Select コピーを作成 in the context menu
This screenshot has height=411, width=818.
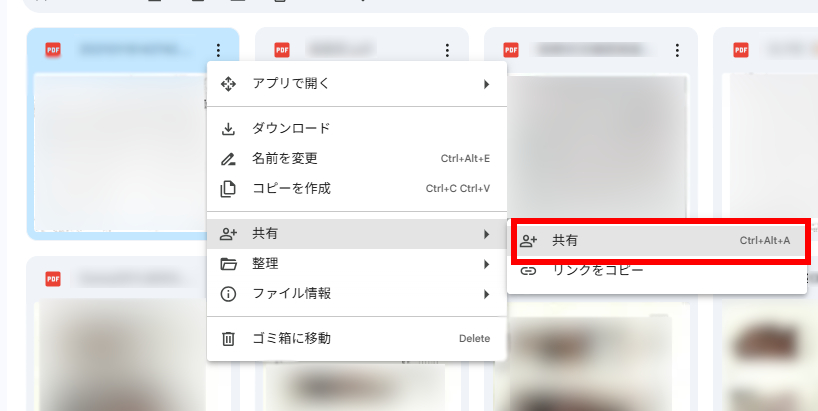[357, 189]
